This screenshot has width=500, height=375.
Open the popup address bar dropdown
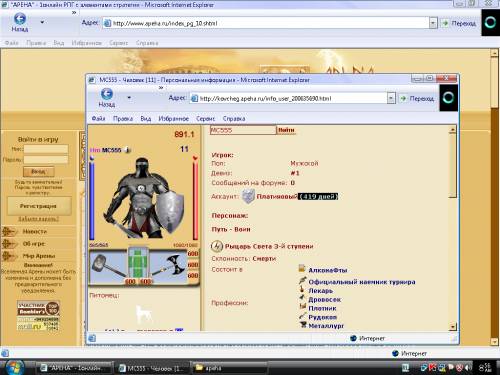point(391,98)
